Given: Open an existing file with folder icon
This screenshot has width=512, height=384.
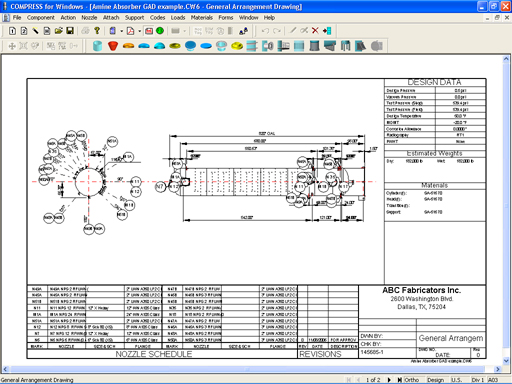Looking at the screenshot, I should [x=59, y=31].
